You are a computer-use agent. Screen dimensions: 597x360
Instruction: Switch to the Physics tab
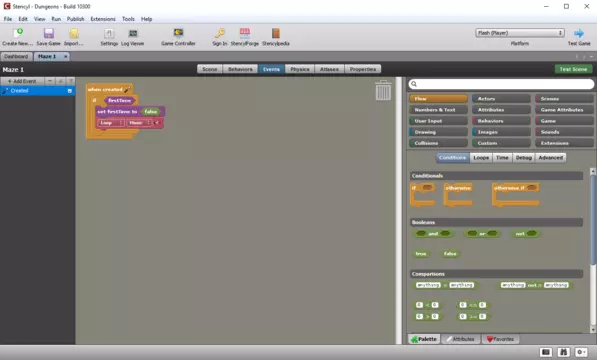[300, 69]
